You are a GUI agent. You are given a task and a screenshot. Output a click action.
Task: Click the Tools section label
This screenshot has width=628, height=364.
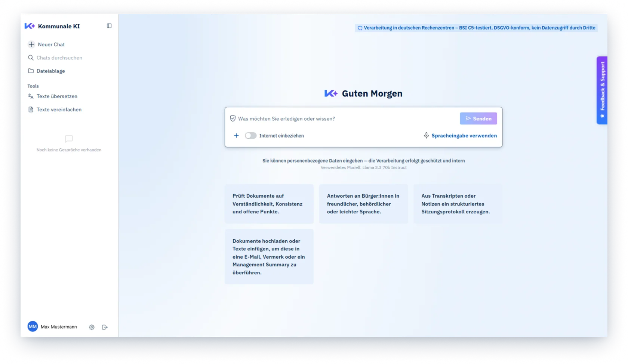33,86
